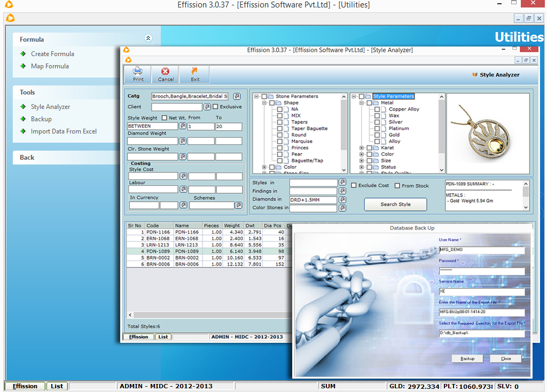Switch to List tab in main status bar
Screen dimensions: 547x392
coord(57,386)
